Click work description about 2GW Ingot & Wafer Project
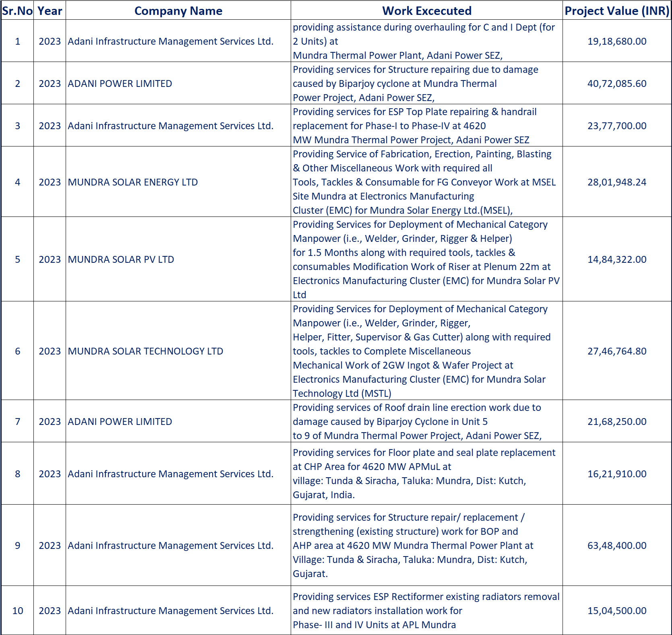The height and width of the screenshot is (635, 672). click(427, 351)
